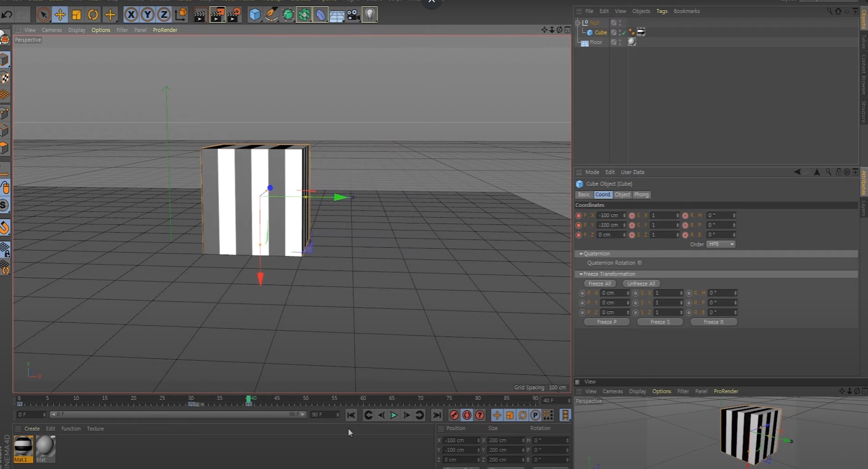Select the Live Selection tool
Screen dimensions: 868x469
pyautogui.click(x=43, y=15)
